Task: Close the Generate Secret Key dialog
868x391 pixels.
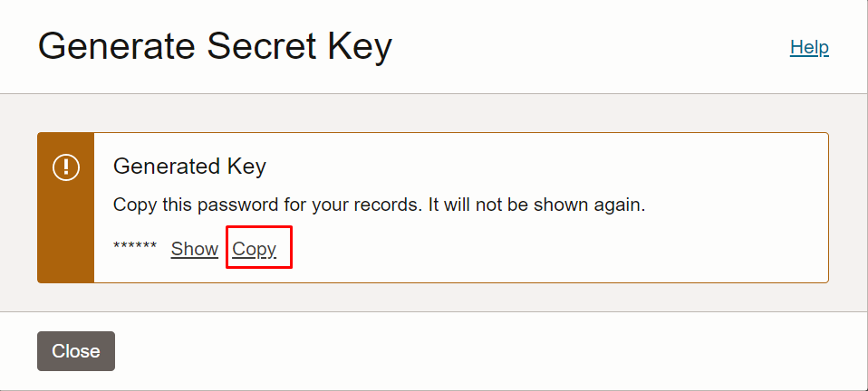Action: 76,351
